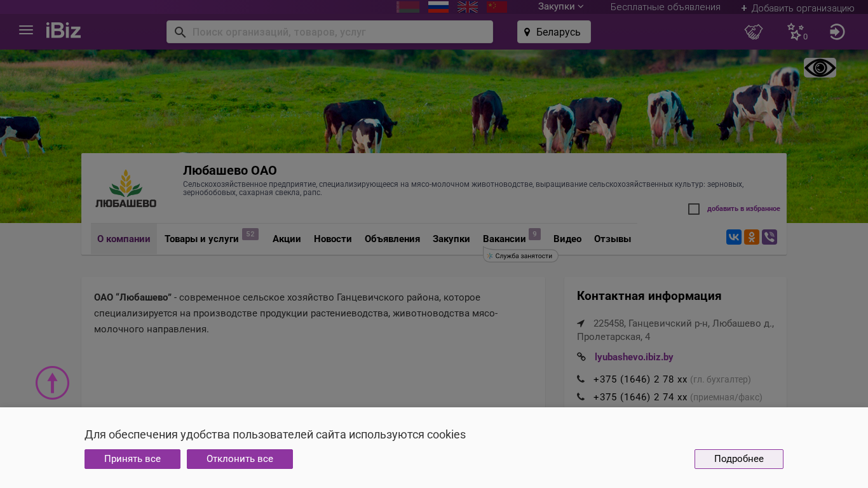Viewport: 868px width, 488px height.
Task: Switch language to Chinese flag
Action: [497, 7]
